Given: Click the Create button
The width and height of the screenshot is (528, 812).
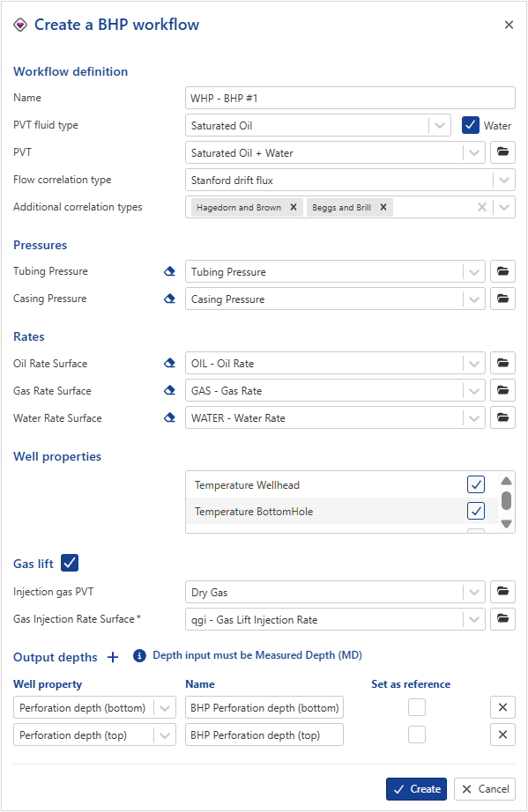Looking at the screenshot, I should pyautogui.click(x=417, y=789).
